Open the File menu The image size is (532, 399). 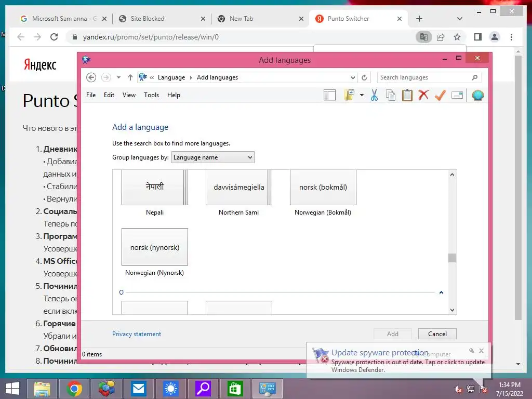click(91, 95)
